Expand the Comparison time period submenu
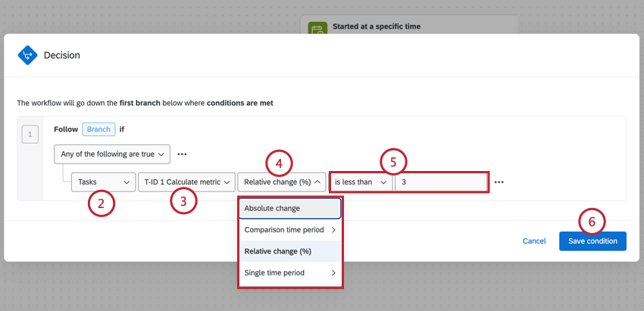This screenshot has width=644, height=311. tap(290, 229)
